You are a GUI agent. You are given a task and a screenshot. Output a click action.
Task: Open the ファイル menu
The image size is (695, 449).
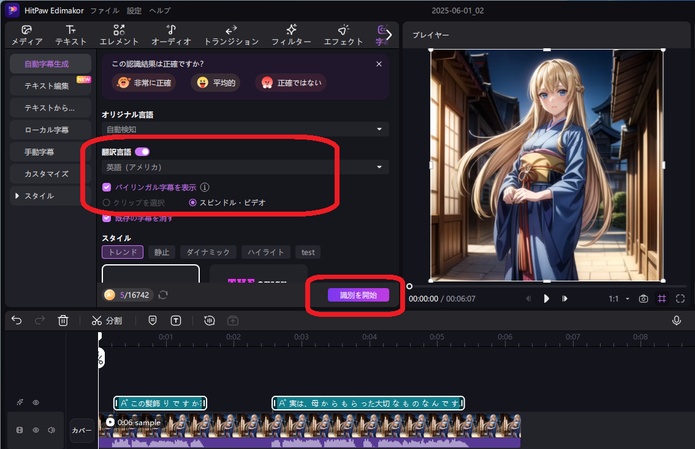tap(105, 10)
